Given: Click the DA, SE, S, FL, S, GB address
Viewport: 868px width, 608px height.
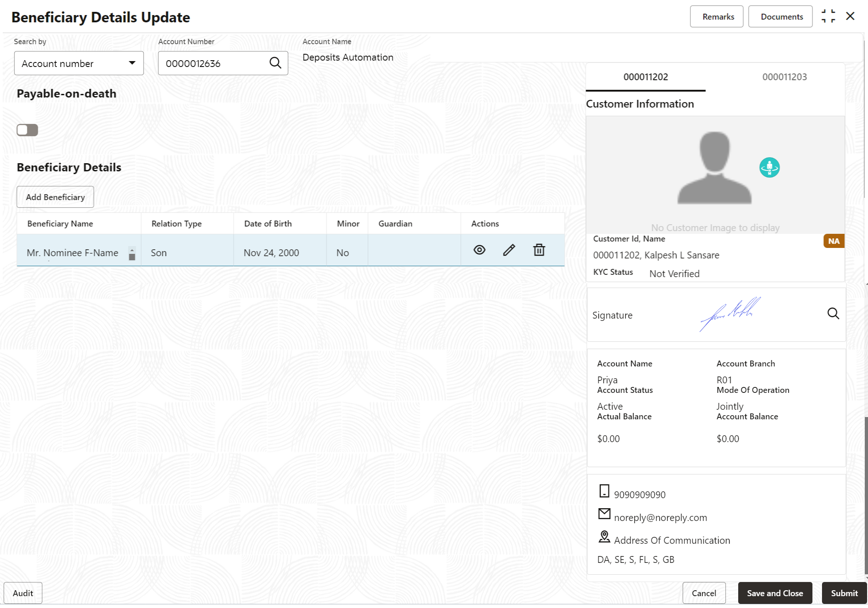Looking at the screenshot, I should click(635, 560).
